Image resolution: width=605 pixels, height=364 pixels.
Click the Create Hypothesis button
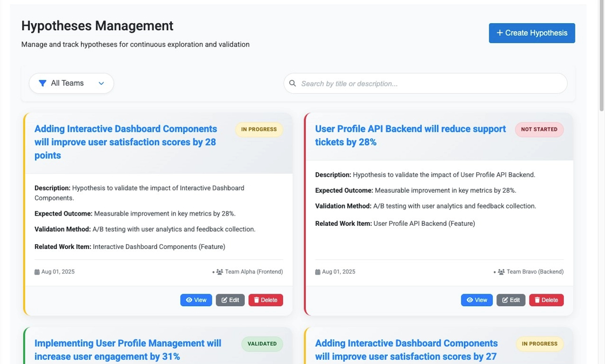pyautogui.click(x=532, y=33)
